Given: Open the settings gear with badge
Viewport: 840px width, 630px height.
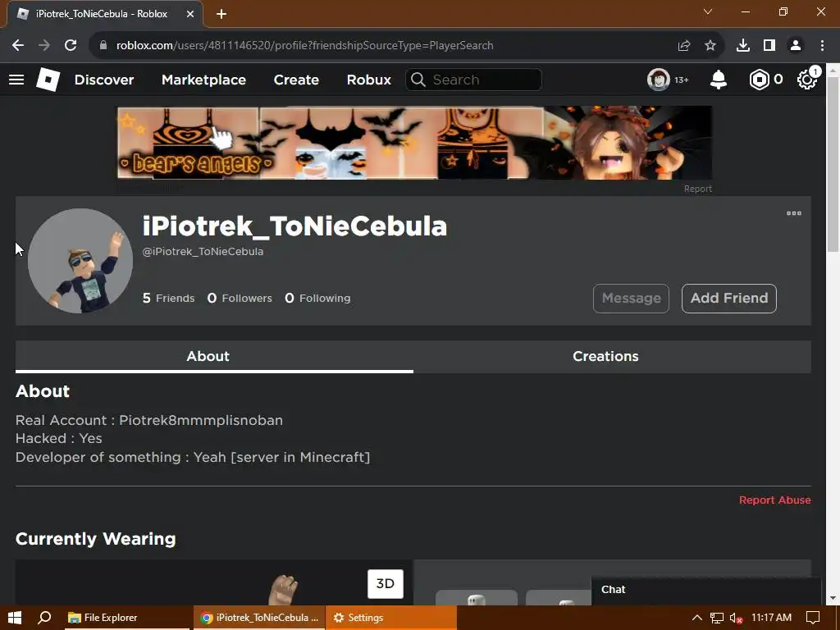Looking at the screenshot, I should [807, 80].
